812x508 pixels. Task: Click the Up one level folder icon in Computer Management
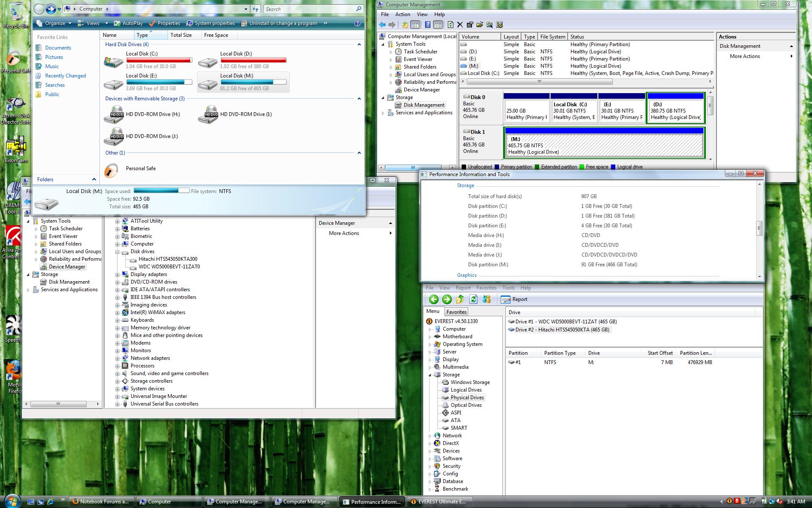click(x=405, y=25)
